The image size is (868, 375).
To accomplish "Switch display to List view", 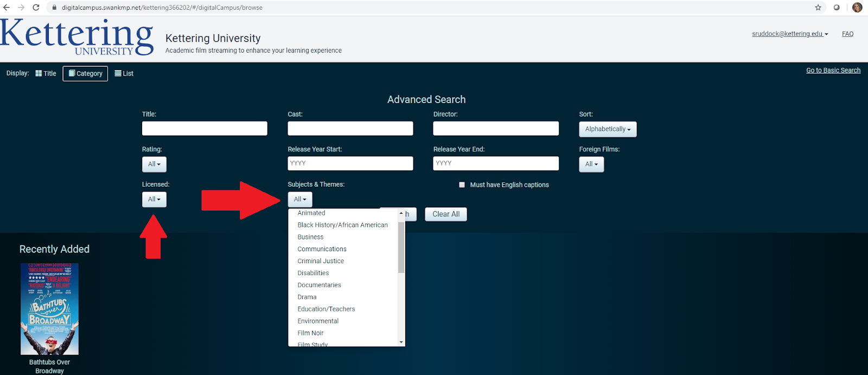I will coord(124,73).
